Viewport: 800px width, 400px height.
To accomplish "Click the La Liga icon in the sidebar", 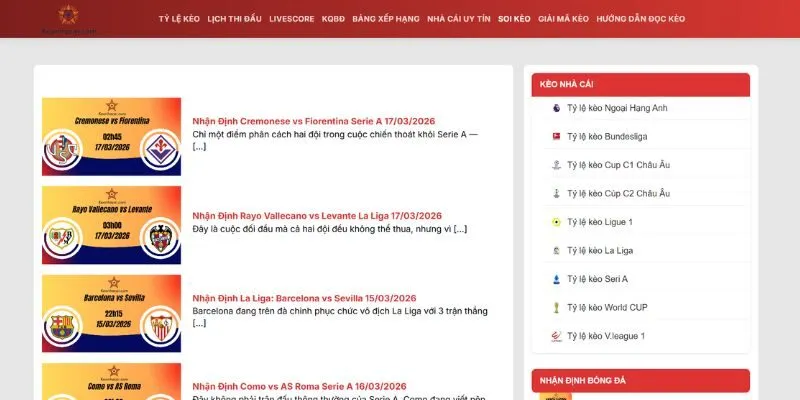I will (x=556, y=250).
